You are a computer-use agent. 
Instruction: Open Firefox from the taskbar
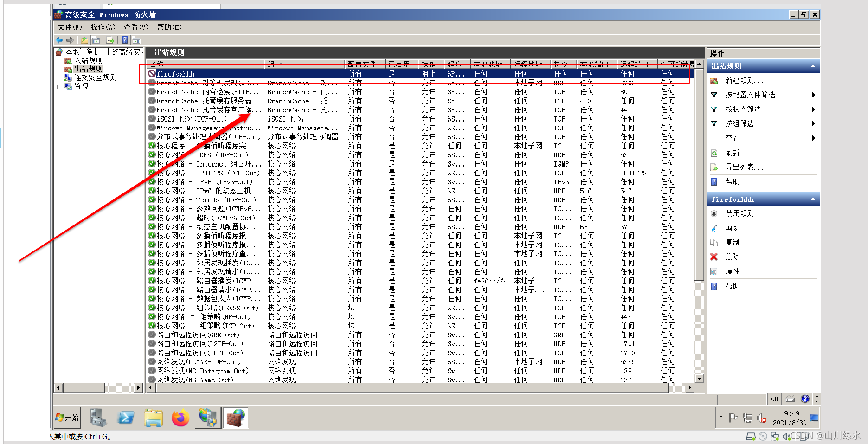(x=180, y=418)
